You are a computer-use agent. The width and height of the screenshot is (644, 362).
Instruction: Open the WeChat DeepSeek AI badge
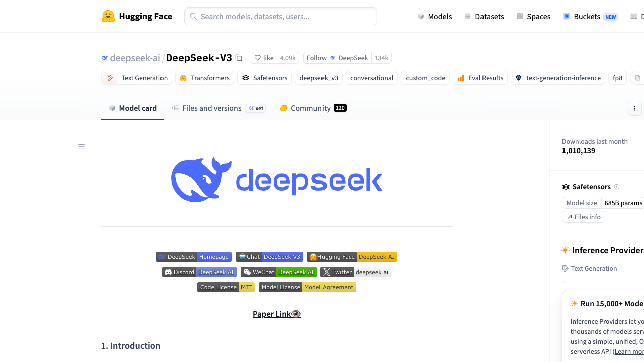tap(279, 272)
